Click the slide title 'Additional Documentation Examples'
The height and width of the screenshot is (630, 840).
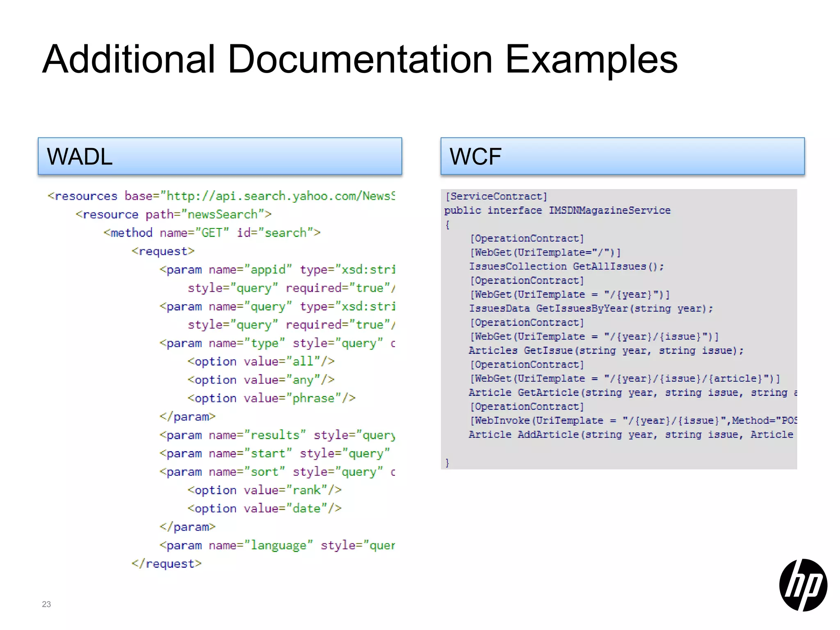pos(360,59)
